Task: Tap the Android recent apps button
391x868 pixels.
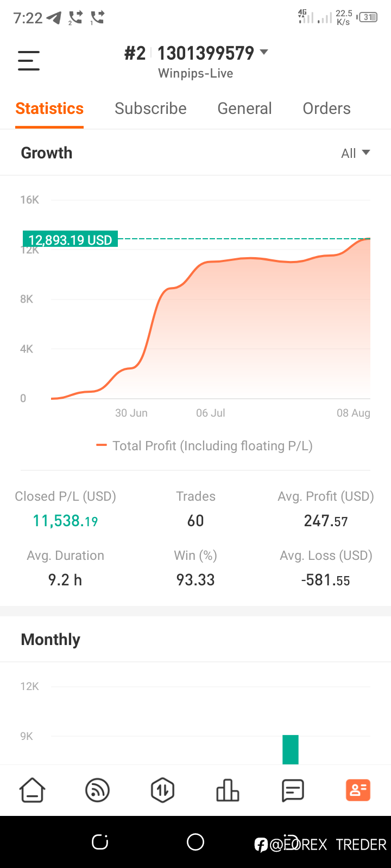Action: [x=100, y=842]
